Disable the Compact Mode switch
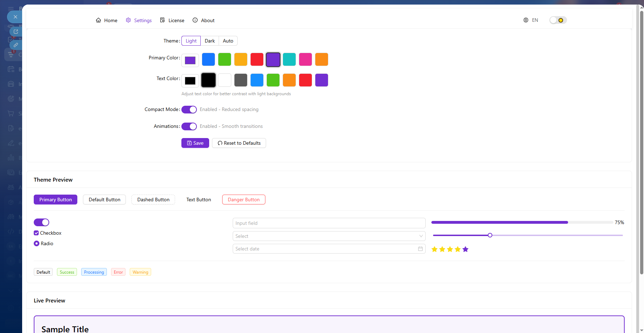This screenshot has height=333, width=644. point(189,110)
